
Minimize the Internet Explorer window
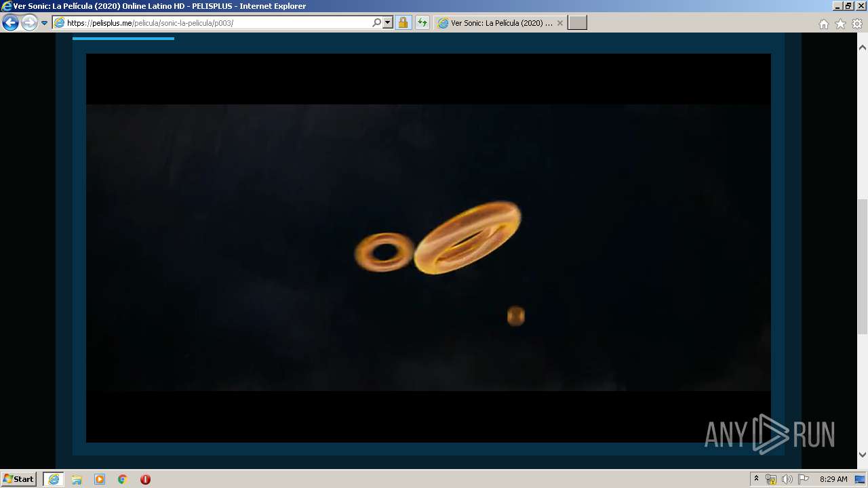(838, 6)
